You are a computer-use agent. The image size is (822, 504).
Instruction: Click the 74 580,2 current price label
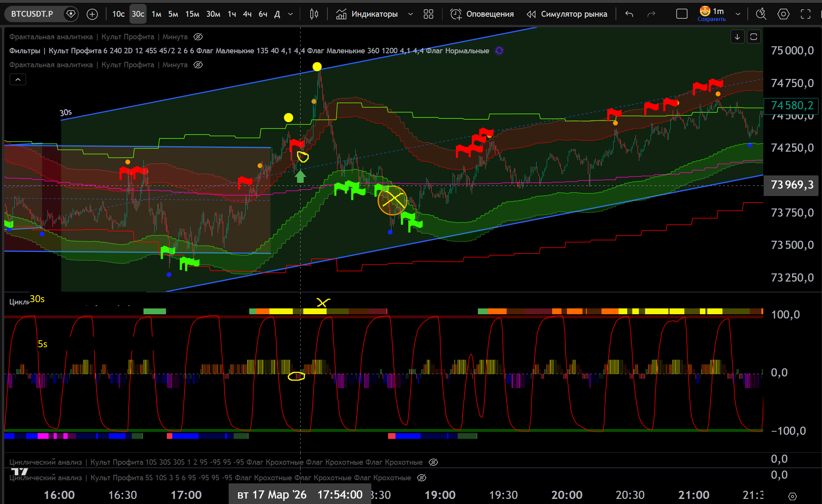click(x=792, y=105)
